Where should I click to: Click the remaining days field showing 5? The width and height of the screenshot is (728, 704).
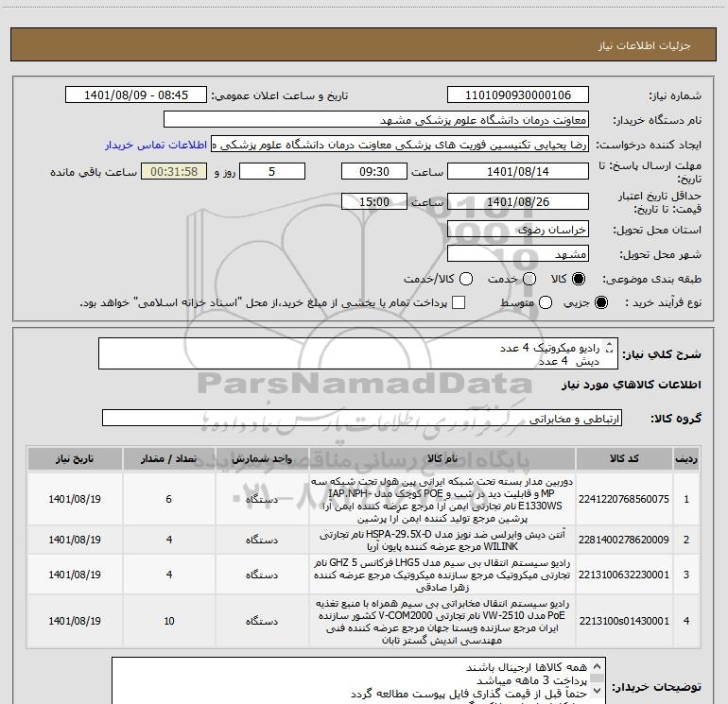coord(272,171)
